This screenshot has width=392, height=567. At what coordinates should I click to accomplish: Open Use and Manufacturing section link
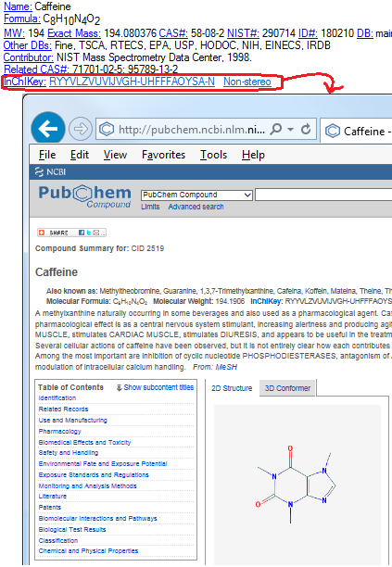72,421
